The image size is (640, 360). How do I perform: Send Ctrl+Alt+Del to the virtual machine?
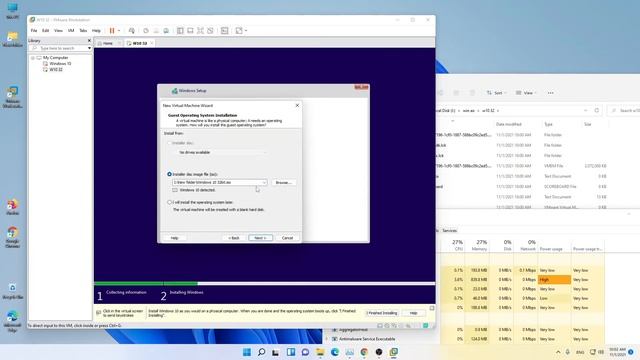tap(131, 31)
